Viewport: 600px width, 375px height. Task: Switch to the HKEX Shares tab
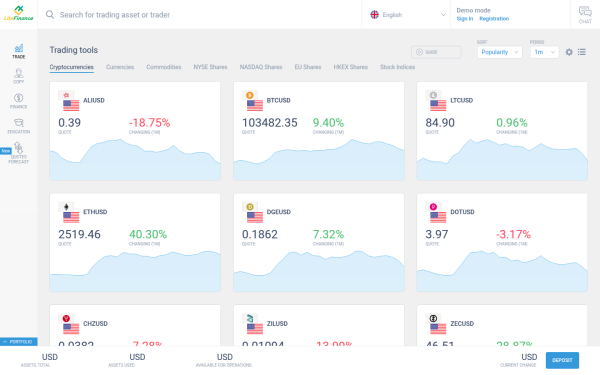351,67
